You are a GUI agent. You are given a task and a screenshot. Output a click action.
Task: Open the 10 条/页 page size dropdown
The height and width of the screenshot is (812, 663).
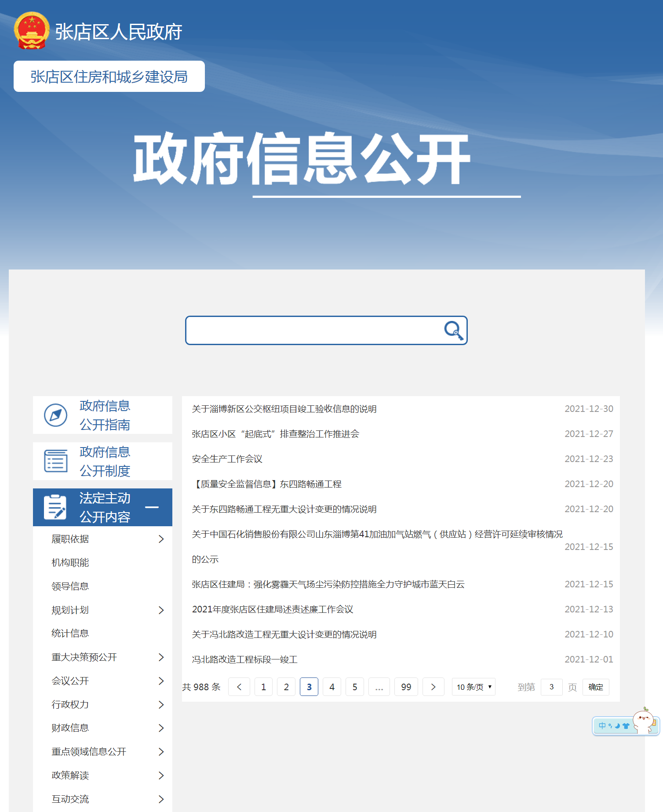(x=474, y=687)
